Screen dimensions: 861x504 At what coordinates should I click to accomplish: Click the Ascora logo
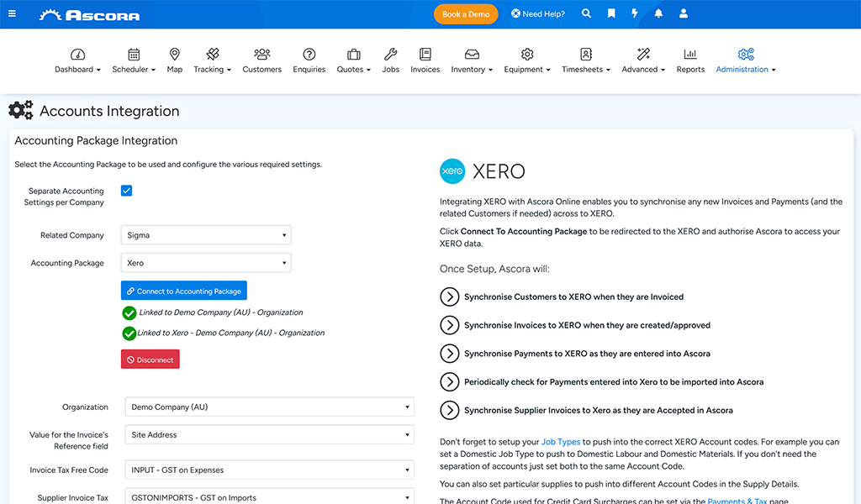click(x=89, y=15)
